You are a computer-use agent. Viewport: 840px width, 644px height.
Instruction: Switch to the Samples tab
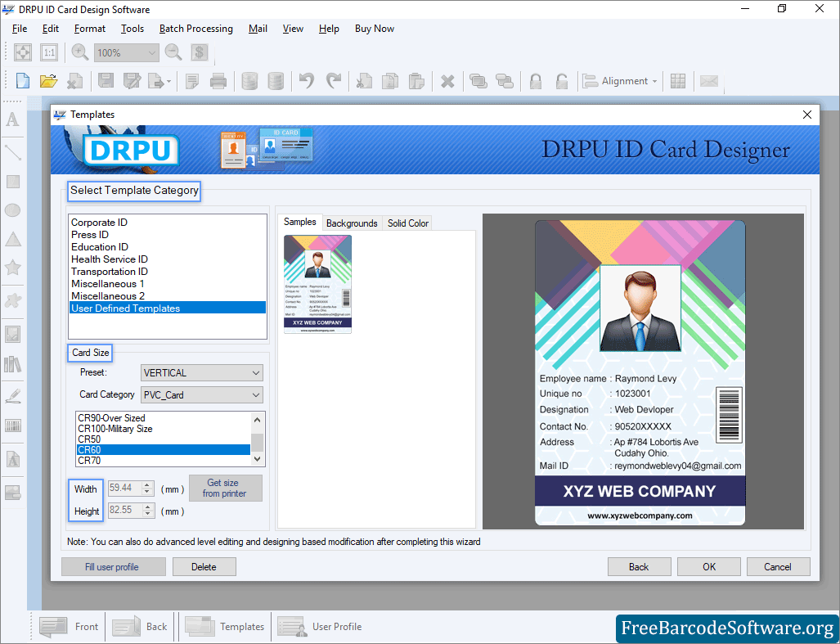click(300, 222)
